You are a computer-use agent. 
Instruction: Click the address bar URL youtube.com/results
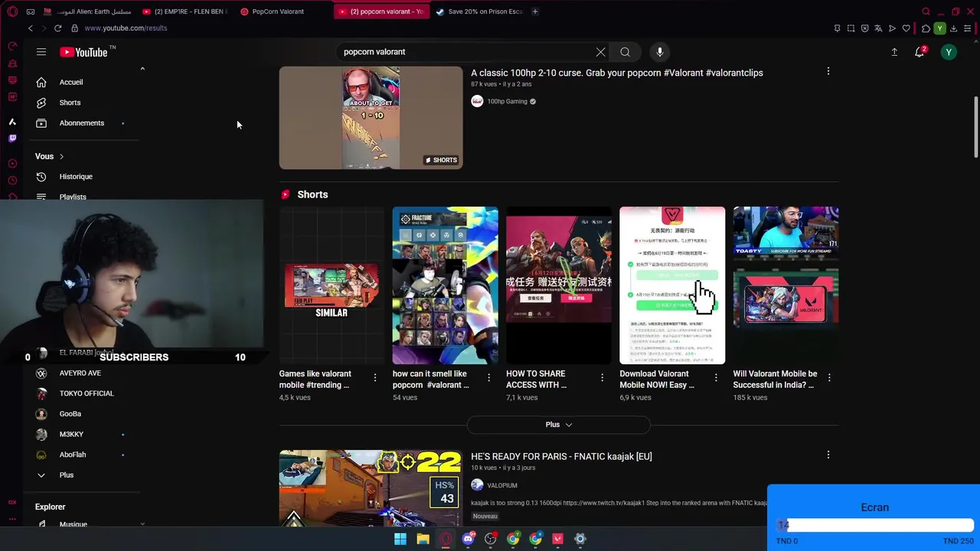coord(126,28)
